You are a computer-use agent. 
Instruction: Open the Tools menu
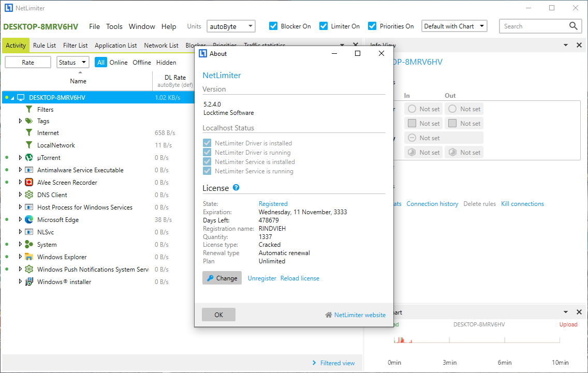[x=114, y=26]
